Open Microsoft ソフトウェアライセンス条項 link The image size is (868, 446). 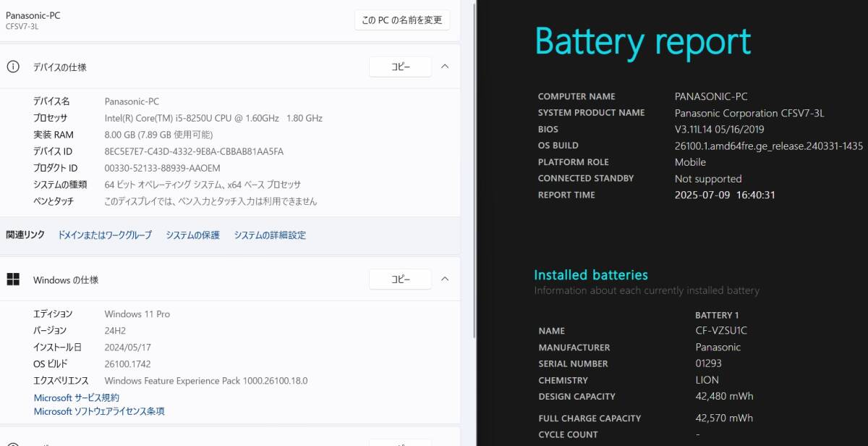tap(99, 411)
